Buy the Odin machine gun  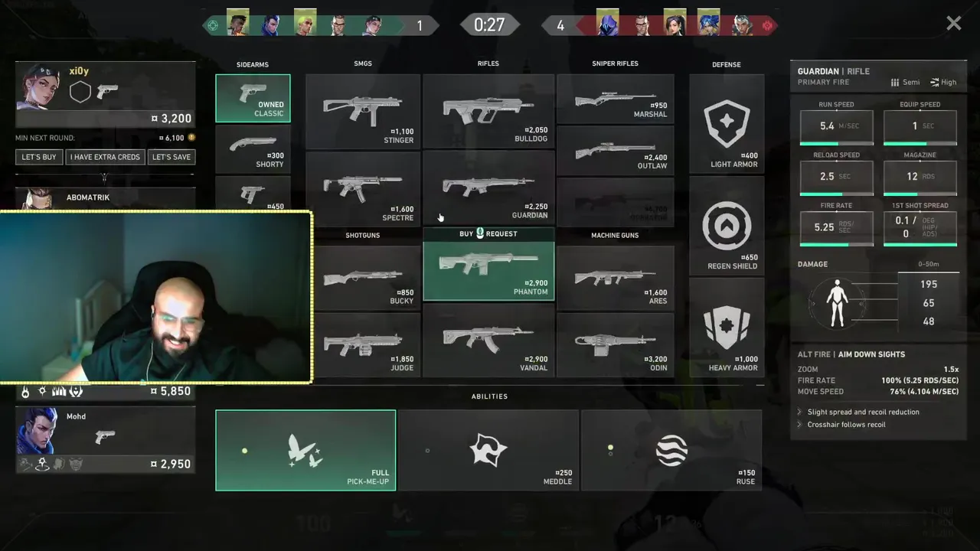click(x=616, y=344)
